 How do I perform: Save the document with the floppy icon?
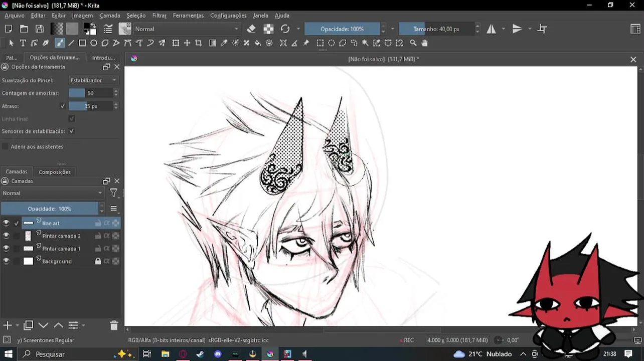[39, 29]
